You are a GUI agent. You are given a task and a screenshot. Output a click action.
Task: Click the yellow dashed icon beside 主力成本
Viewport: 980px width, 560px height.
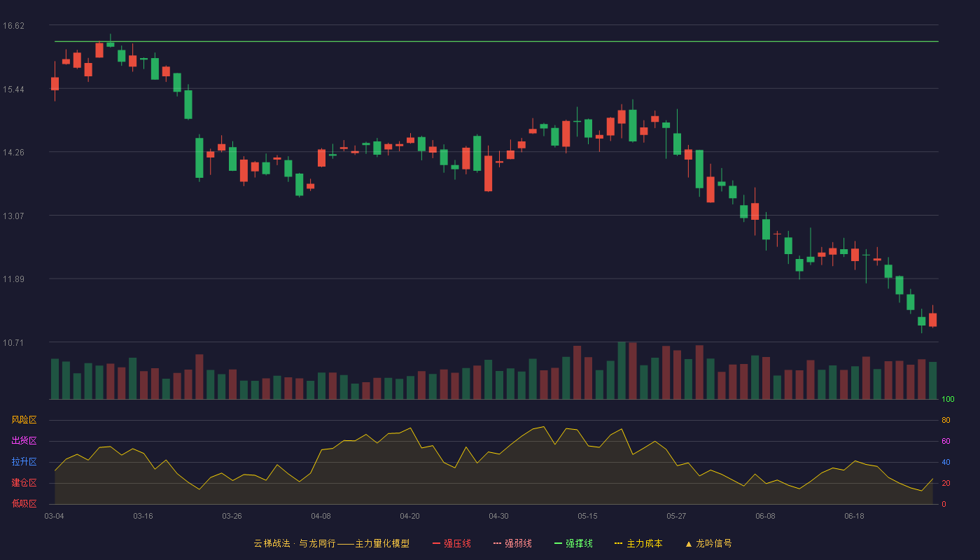coord(619,543)
